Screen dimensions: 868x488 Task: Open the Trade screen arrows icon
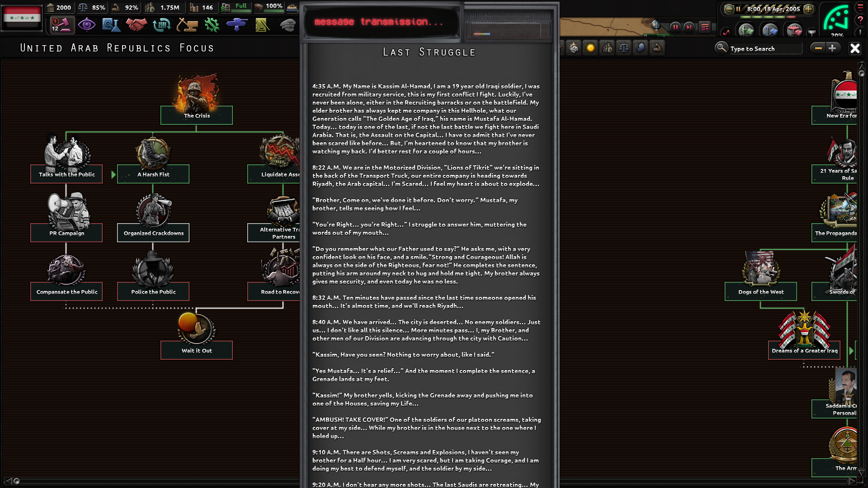point(161,24)
